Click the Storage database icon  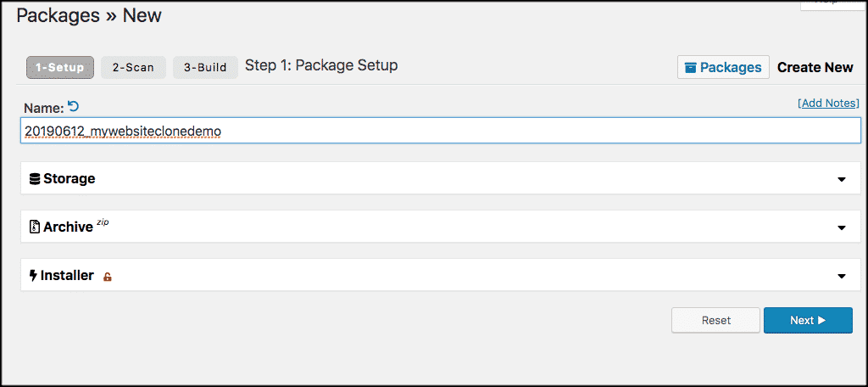click(x=35, y=179)
